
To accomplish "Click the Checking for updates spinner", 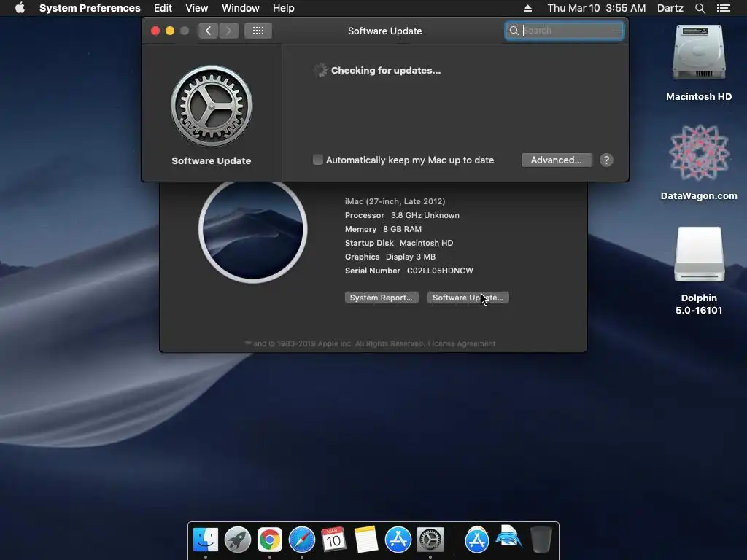I will (x=320, y=71).
